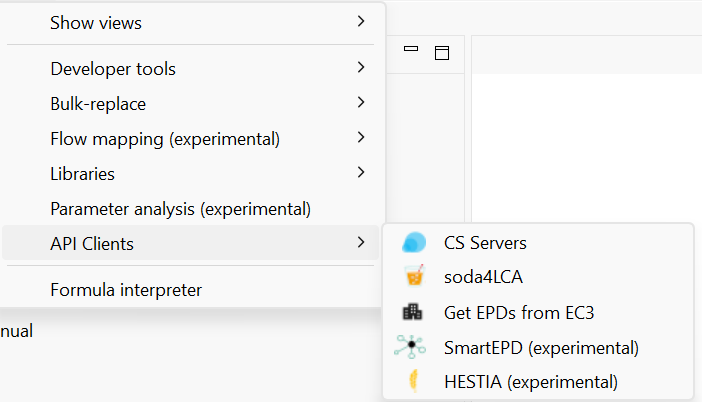Image resolution: width=702 pixels, height=402 pixels.
Task: Click the SmartEPD network icon
Action: (410, 347)
